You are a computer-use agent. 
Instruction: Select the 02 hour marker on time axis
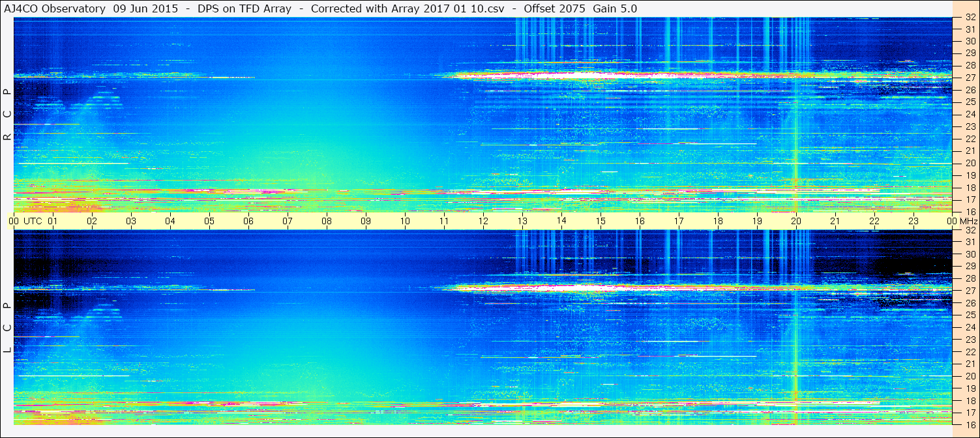tap(92, 221)
